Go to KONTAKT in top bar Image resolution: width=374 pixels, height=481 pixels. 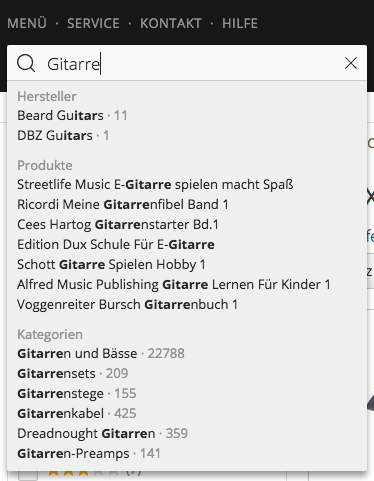coord(171,24)
